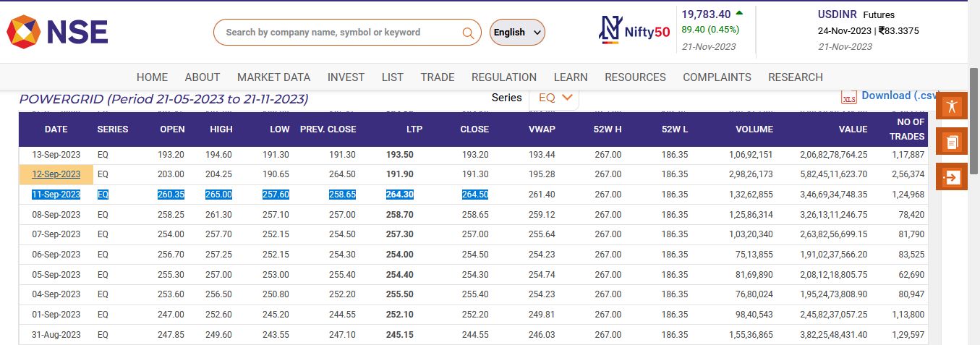This screenshot has height=345, width=980.
Task: Open the COMPLAINTS menu
Action: click(x=717, y=77)
